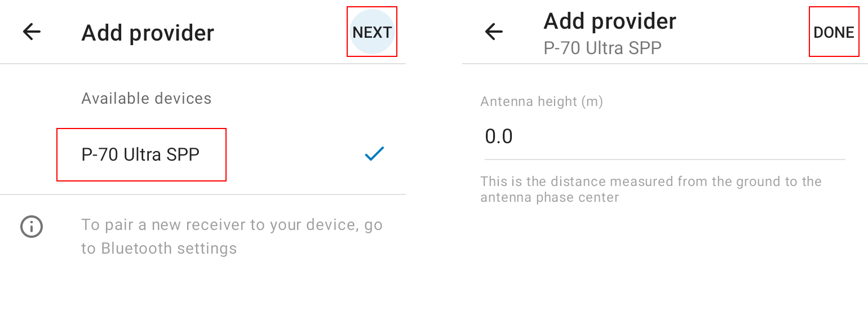This screenshot has width=868, height=310.
Task: Go back from the Antenna height screen
Action: point(494,32)
